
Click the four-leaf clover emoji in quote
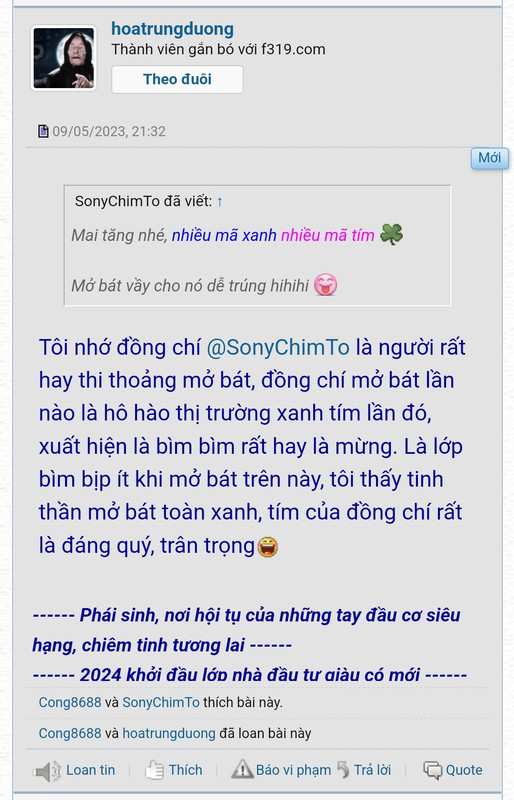tap(391, 234)
